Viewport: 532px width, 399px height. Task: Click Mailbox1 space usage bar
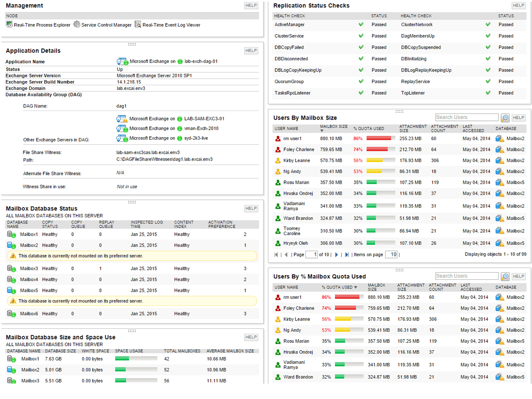coord(136,359)
